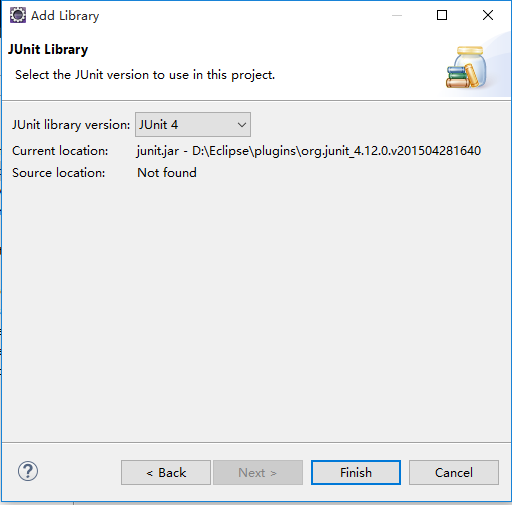Click the disabled Next button
512x505 pixels.
(258, 473)
